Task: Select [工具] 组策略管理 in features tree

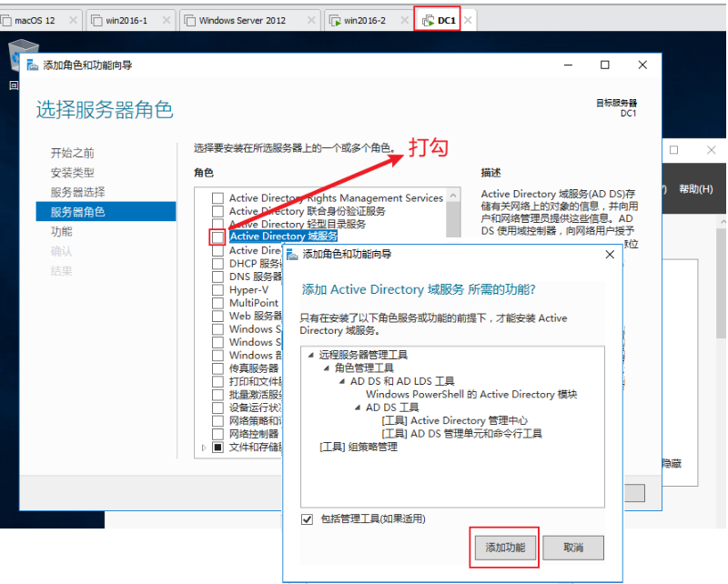Action: pyautogui.click(x=359, y=447)
